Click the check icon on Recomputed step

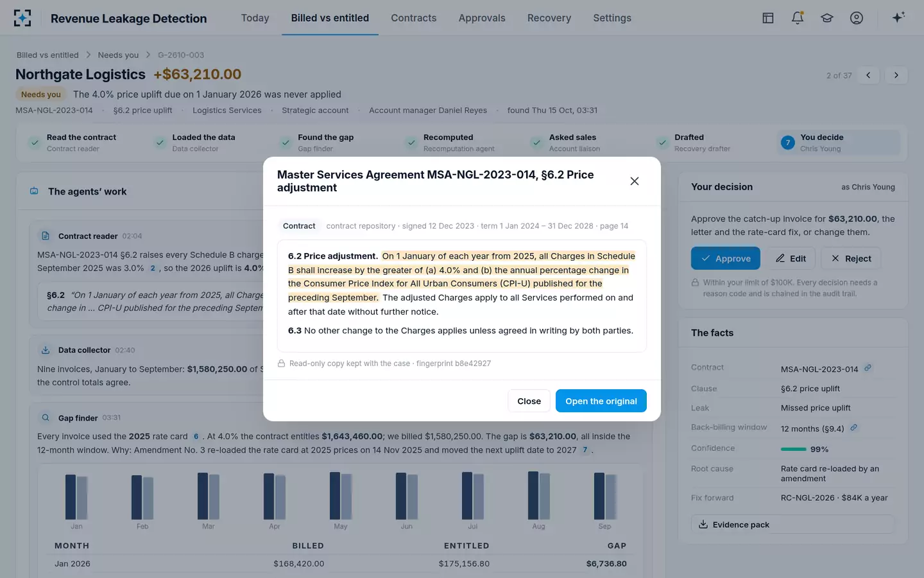[411, 143]
